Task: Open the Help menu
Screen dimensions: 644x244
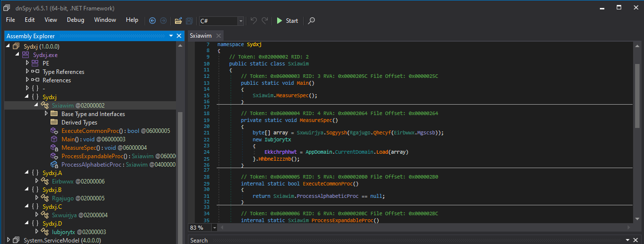Action: point(132,20)
